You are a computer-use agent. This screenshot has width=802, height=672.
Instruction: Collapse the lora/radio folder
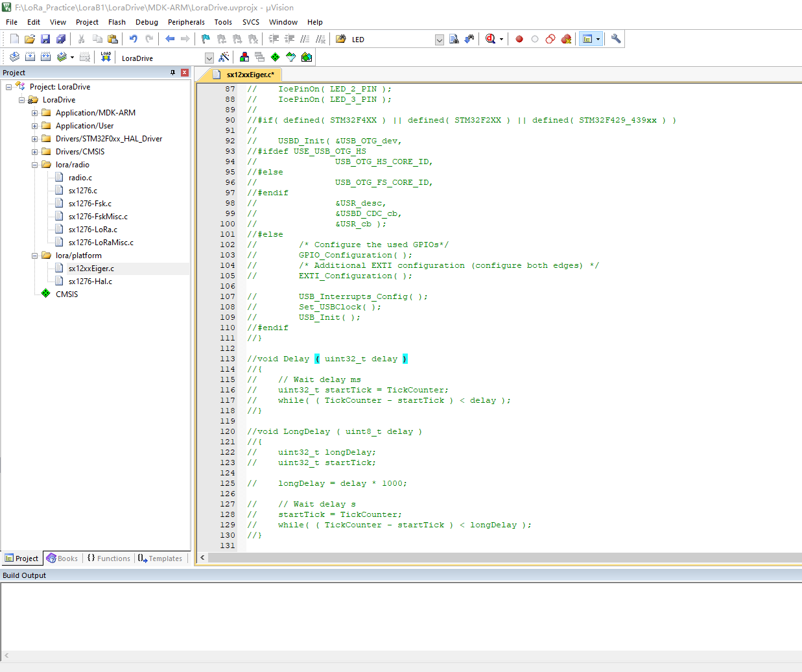click(x=35, y=165)
